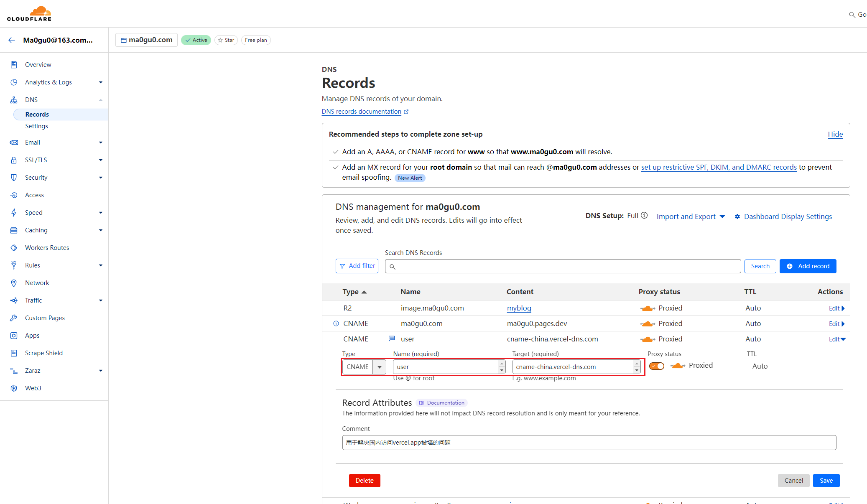Click the DNS network icon in sidebar
867x504 pixels.
pyautogui.click(x=14, y=100)
